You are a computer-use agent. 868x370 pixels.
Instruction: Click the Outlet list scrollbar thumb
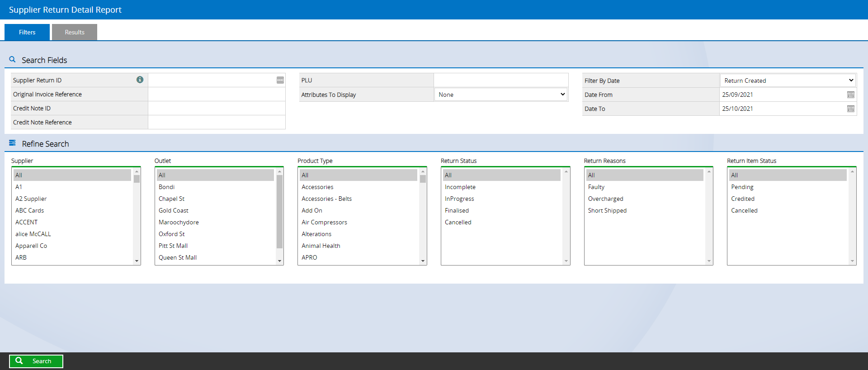point(279,212)
